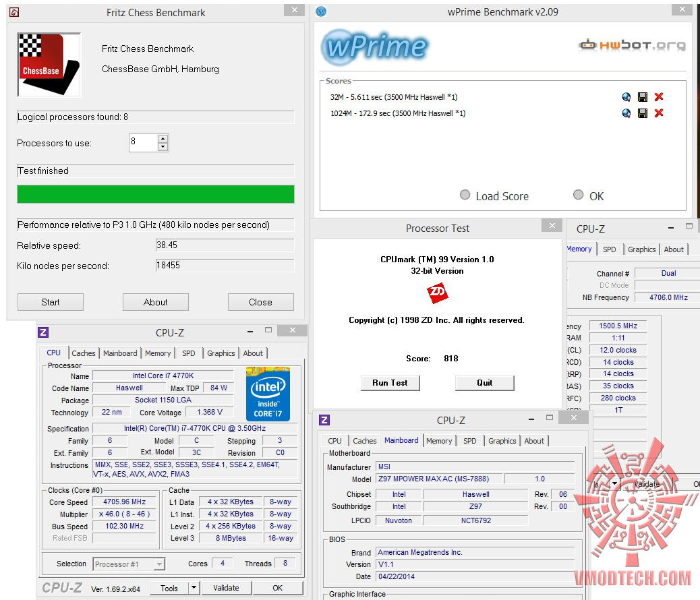This screenshot has width=700, height=600.
Task: Click the Intel inside Core i7 badge
Action: pos(268,394)
